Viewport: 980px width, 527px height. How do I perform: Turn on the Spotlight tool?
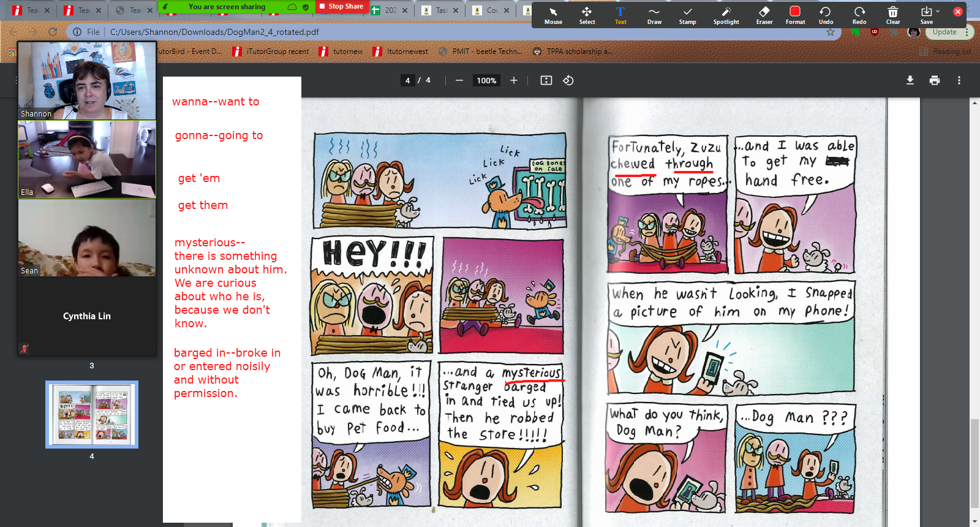tap(726, 15)
